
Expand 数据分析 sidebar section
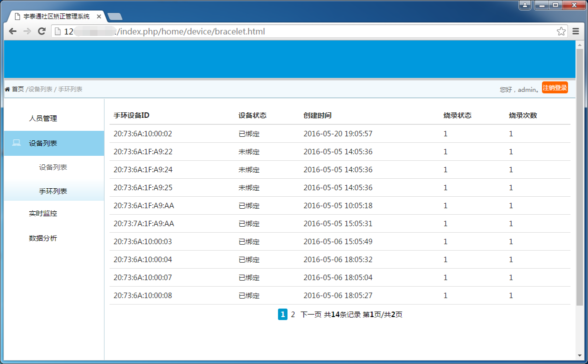43,238
